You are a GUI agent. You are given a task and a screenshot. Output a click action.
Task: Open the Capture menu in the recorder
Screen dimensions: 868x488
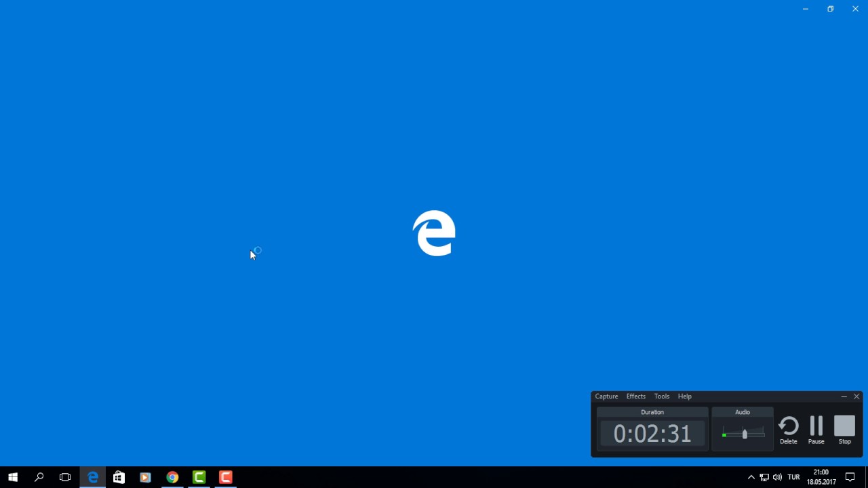pyautogui.click(x=606, y=396)
